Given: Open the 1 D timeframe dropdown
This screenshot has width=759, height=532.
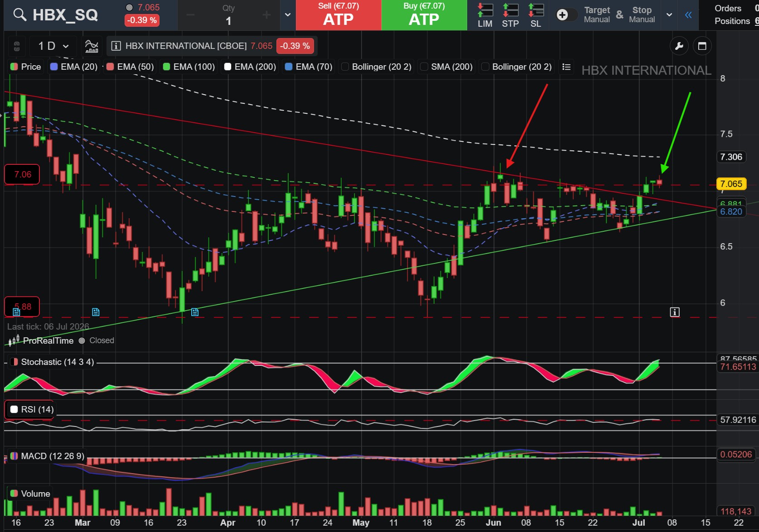Looking at the screenshot, I should coord(53,46).
